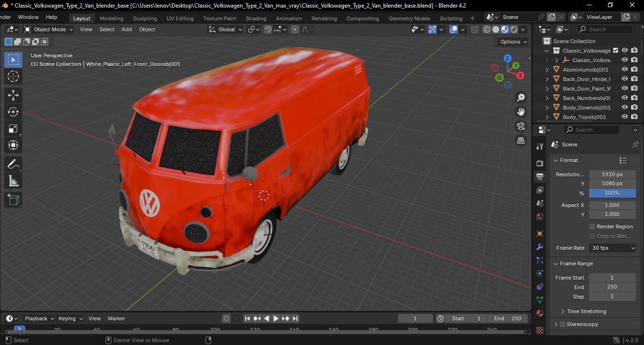
Task: Collapse the Format panel
Action: click(x=556, y=160)
